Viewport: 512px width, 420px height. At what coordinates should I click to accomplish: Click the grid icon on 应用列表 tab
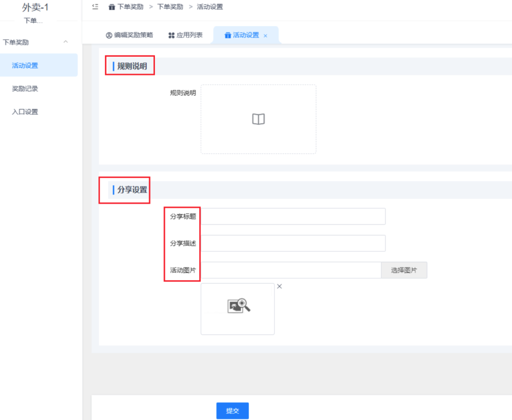pyautogui.click(x=171, y=35)
